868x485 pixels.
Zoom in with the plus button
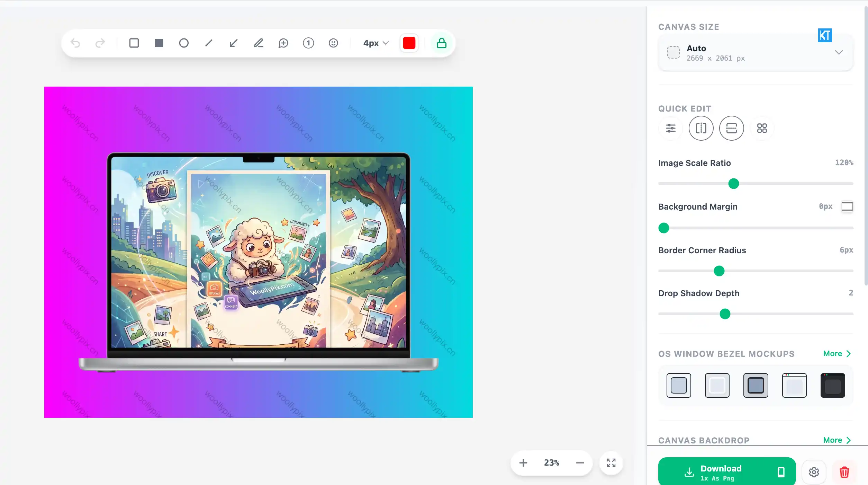pos(523,463)
